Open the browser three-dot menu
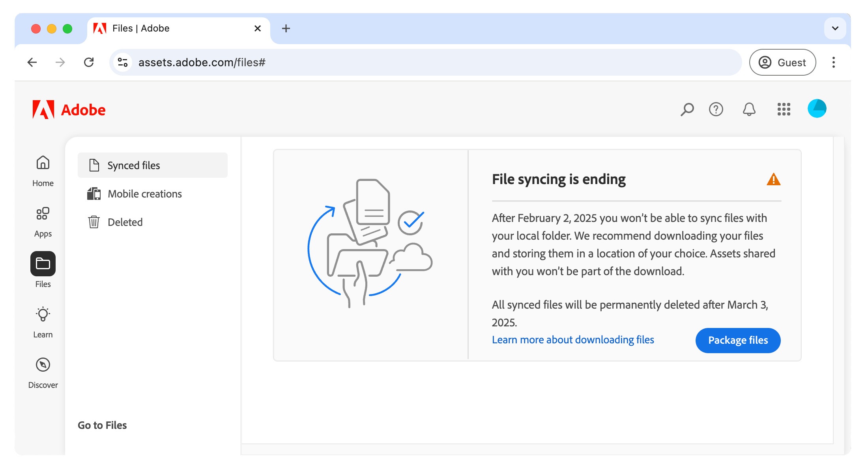 [834, 62]
